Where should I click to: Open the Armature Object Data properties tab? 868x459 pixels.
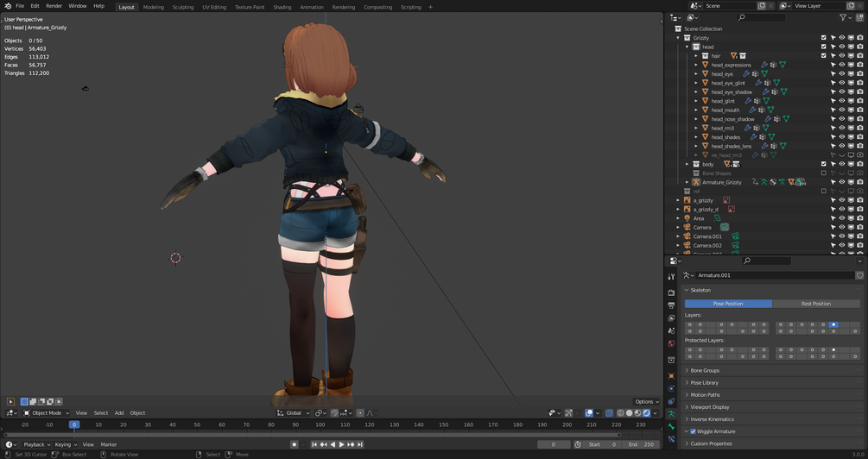pos(671,414)
